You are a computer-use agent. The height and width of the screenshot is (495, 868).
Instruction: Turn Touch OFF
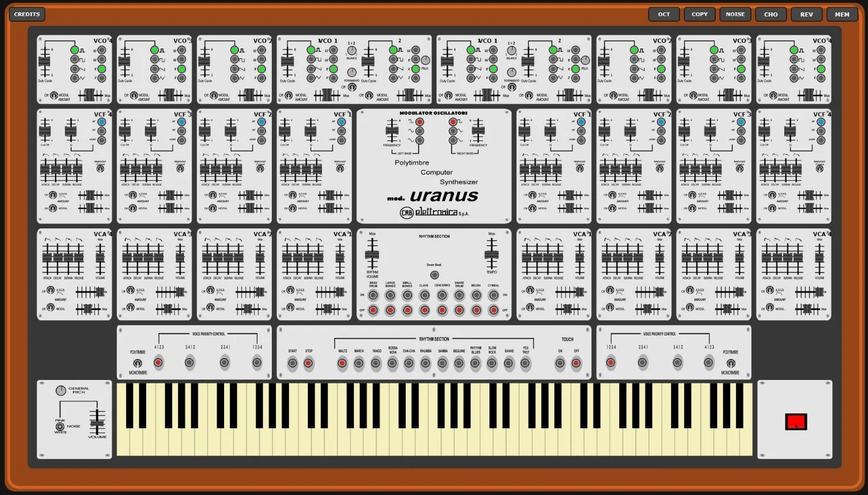(x=576, y=363)
